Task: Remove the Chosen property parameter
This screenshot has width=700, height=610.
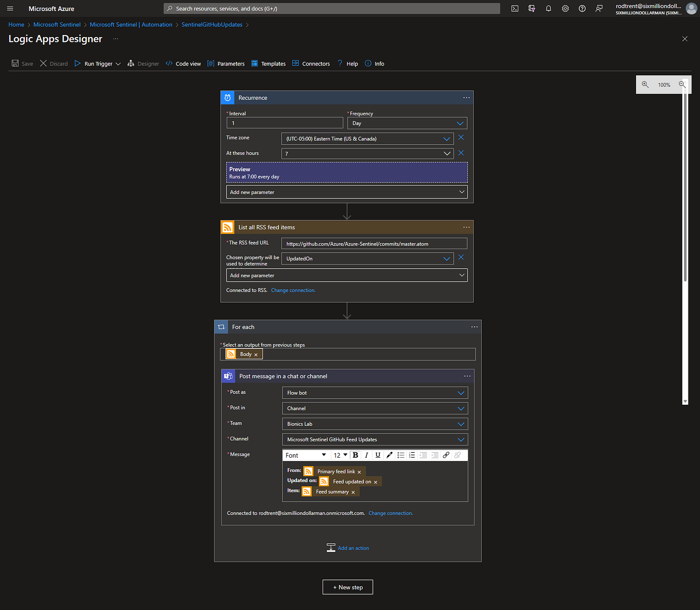Action: [x=461, y=257]
